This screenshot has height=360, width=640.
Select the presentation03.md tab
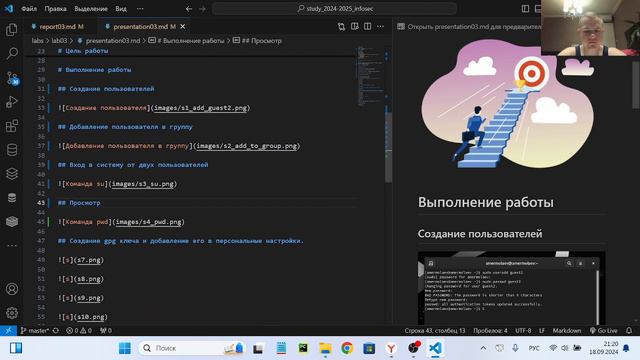pyautogui.click(x=144, y=27)
